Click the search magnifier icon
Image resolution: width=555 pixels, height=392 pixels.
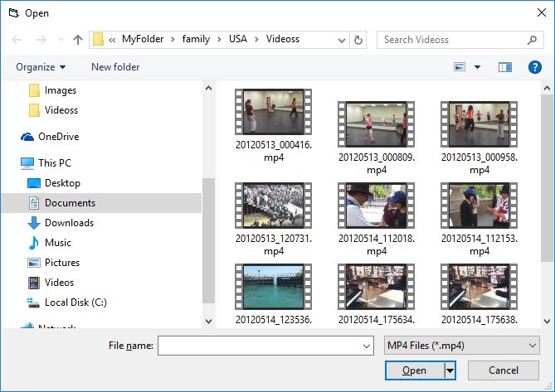coord(532,40)
